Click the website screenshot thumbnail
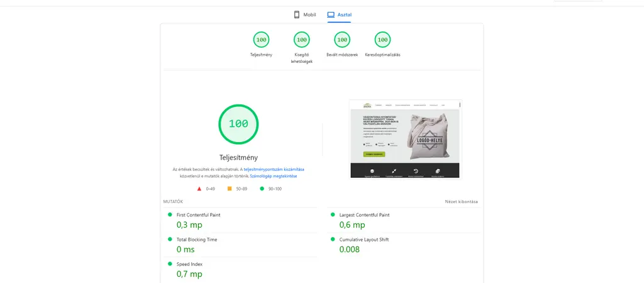The height and width of the screenshot is (283, 644). (x=404, y=139)
